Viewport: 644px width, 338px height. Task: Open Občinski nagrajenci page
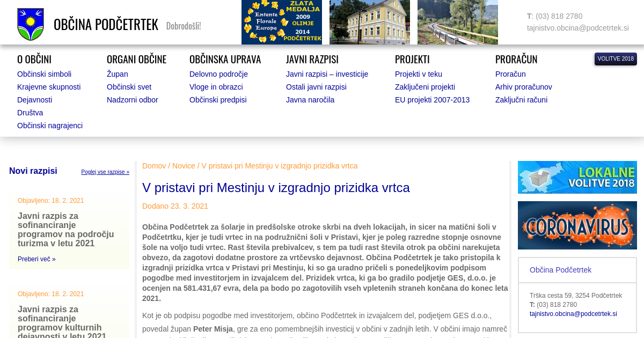click(x=50, y=126)
